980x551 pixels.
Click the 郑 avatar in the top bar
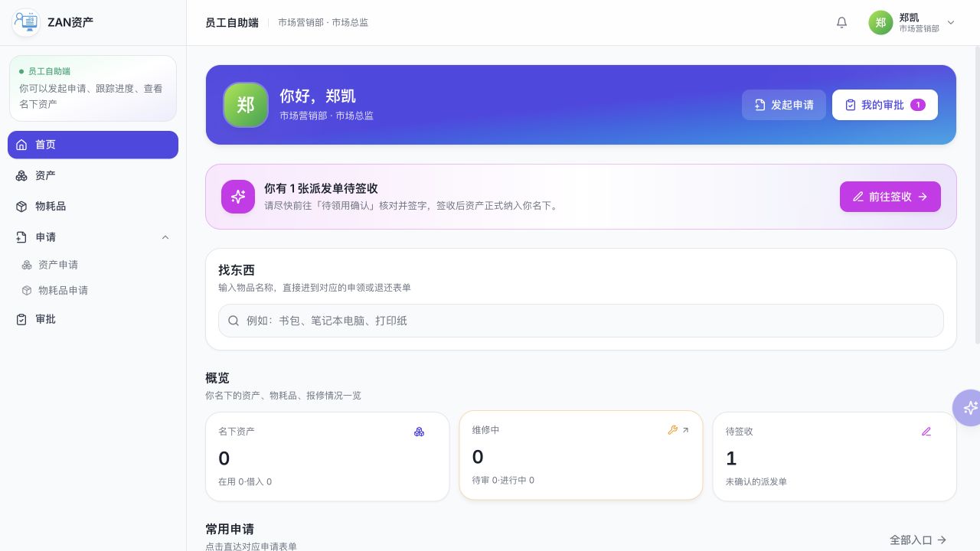click(880, 22)
